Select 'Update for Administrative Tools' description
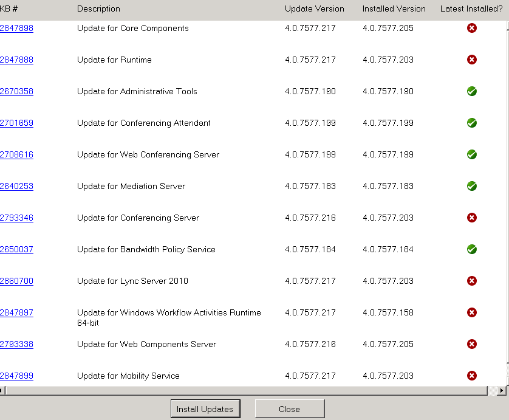Image resolution: width=509 pixels, height=420 pixels. pos(137,91)
